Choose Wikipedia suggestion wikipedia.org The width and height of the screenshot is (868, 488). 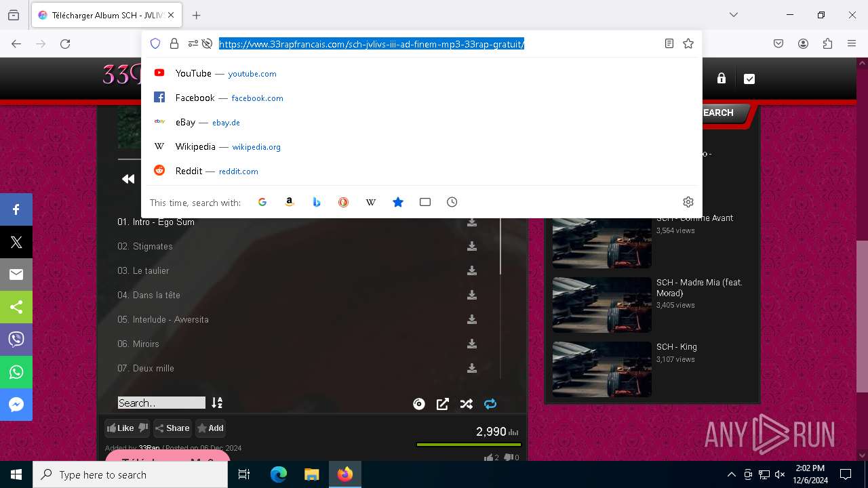(421, 146)
